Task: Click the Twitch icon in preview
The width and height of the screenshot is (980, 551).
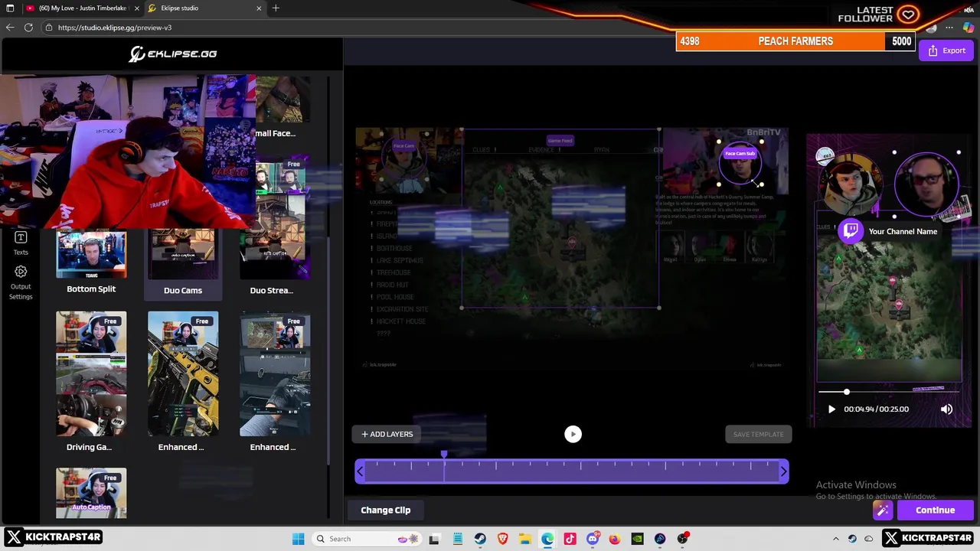Action: (851, 231)
